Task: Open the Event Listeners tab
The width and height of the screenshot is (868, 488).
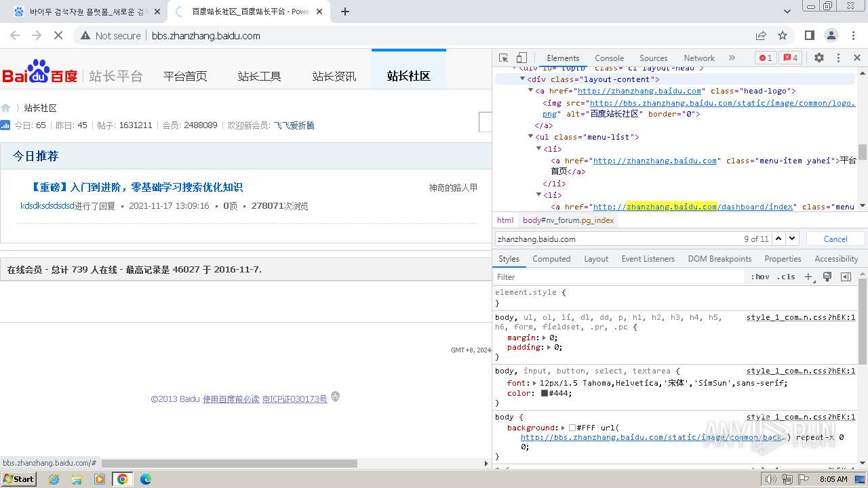Action: (648, 259)
